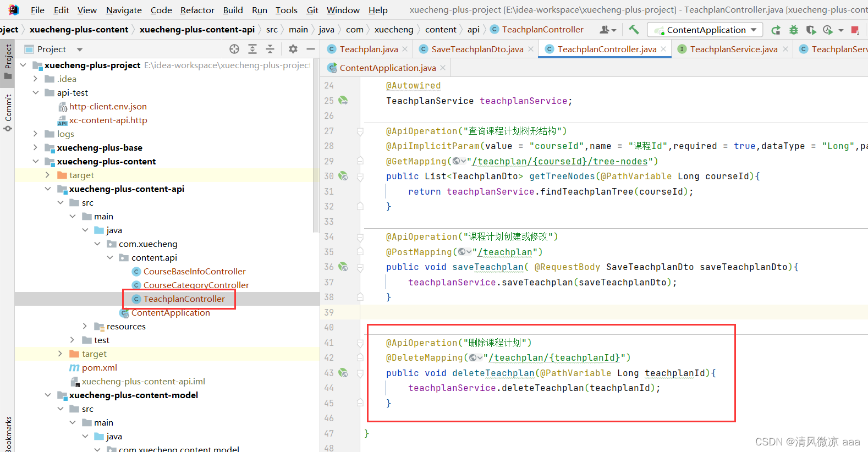Expand the xuecheng-plus-base module

pyautogui.click(x=36, y=147)
